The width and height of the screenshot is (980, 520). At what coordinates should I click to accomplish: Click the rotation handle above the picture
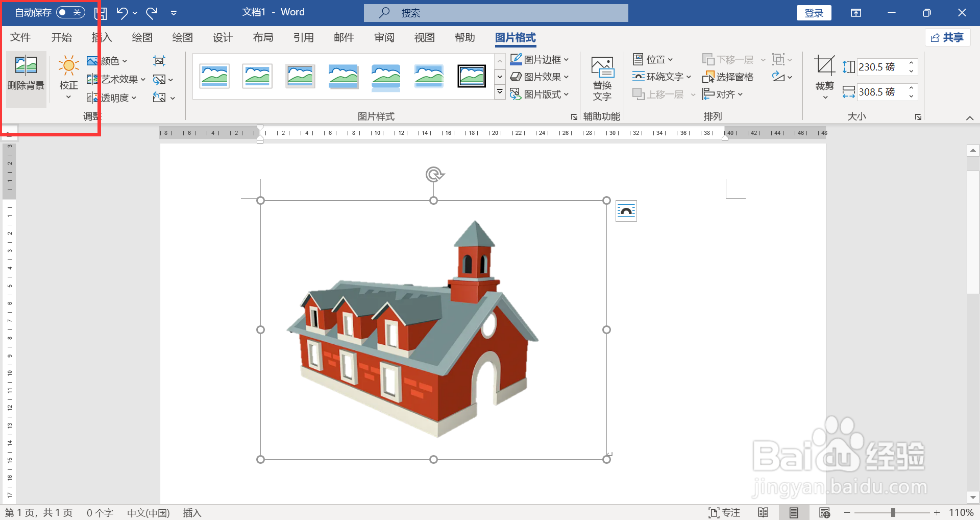point(434,175)
